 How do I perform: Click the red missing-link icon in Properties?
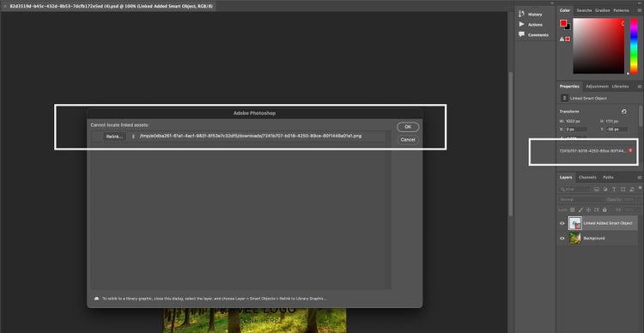click(630, 151)
